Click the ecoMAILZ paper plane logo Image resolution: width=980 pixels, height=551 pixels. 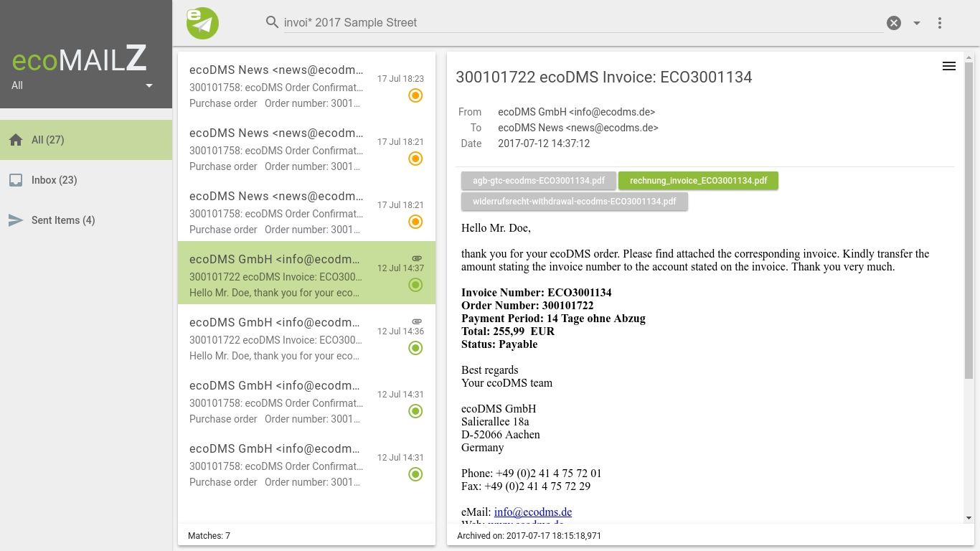pos(202,23)
